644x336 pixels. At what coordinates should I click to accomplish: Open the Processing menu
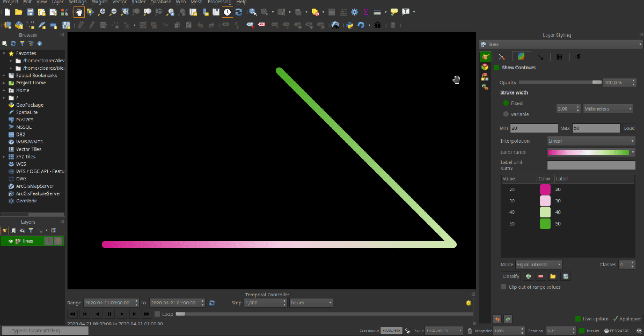tap(219, 2)
